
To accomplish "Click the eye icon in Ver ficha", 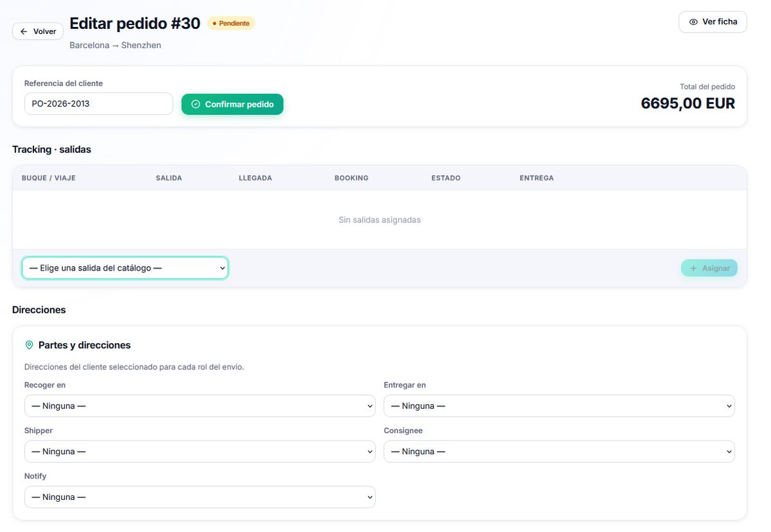I will (x=693, y=22).
